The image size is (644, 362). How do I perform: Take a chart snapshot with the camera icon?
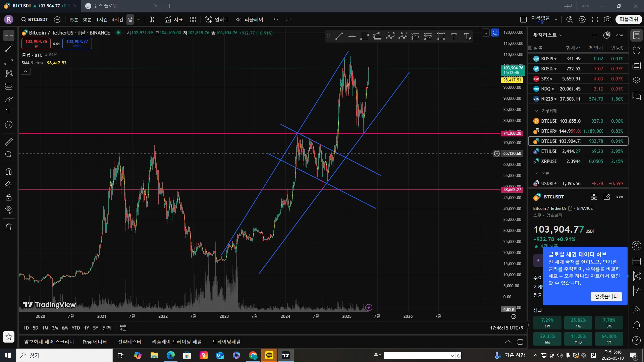point(607,19)
